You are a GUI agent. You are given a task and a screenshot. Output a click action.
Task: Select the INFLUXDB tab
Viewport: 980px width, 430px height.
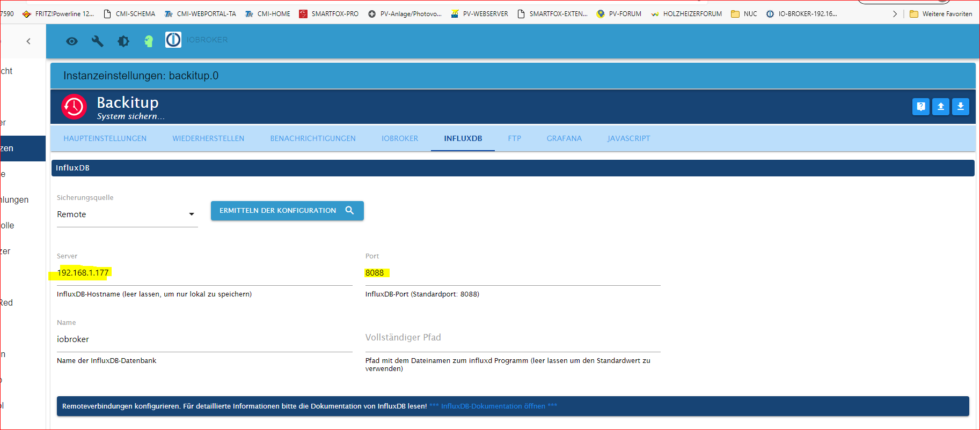tap(463, 138)
